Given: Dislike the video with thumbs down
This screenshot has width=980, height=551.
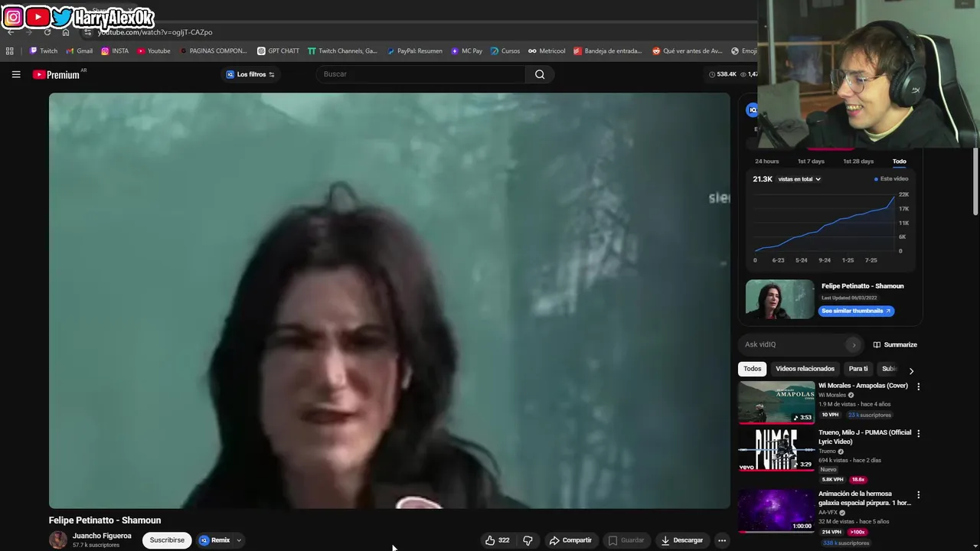Looking at the screenshot, I should coord(528,540).
